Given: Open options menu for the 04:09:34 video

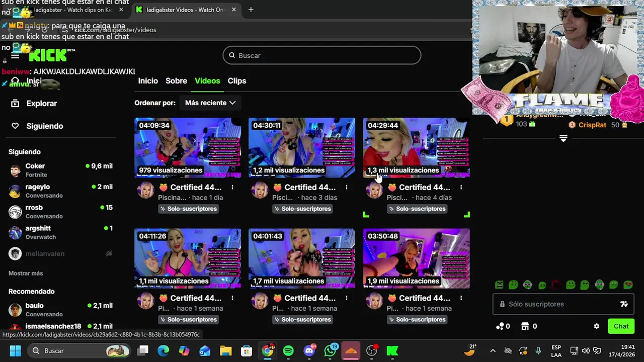Looking at the screenshot, I should coord(232,187).
